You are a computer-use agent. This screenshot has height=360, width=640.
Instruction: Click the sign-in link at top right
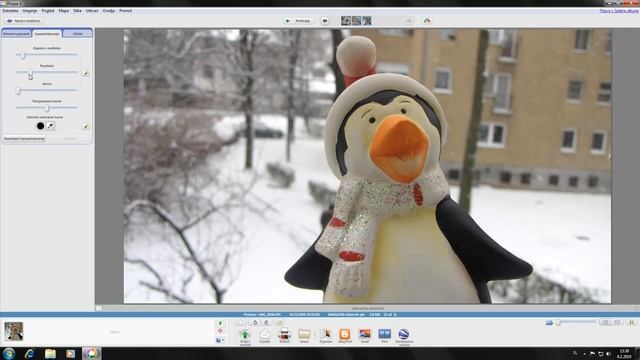(618, 11)
